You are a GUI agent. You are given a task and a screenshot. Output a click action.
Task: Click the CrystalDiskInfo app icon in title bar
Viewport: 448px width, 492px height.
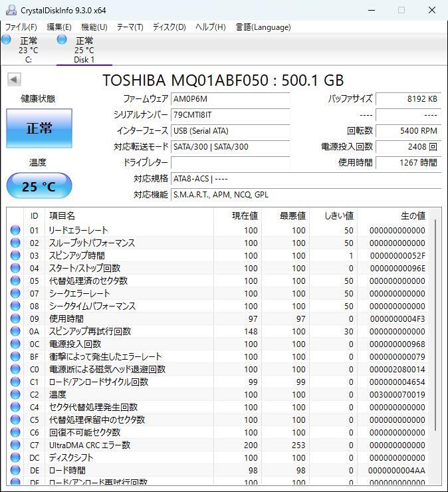click(11, 10)
